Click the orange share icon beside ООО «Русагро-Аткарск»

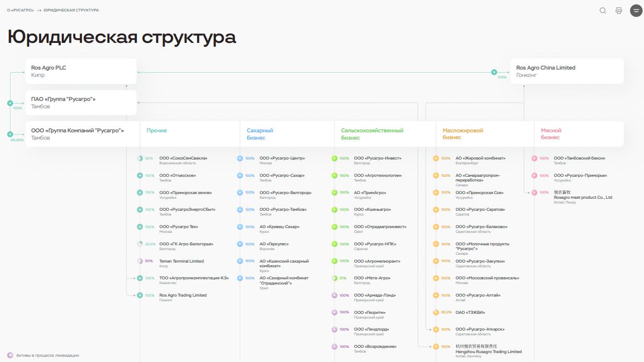pyautogui.click(x=436, y=330)
